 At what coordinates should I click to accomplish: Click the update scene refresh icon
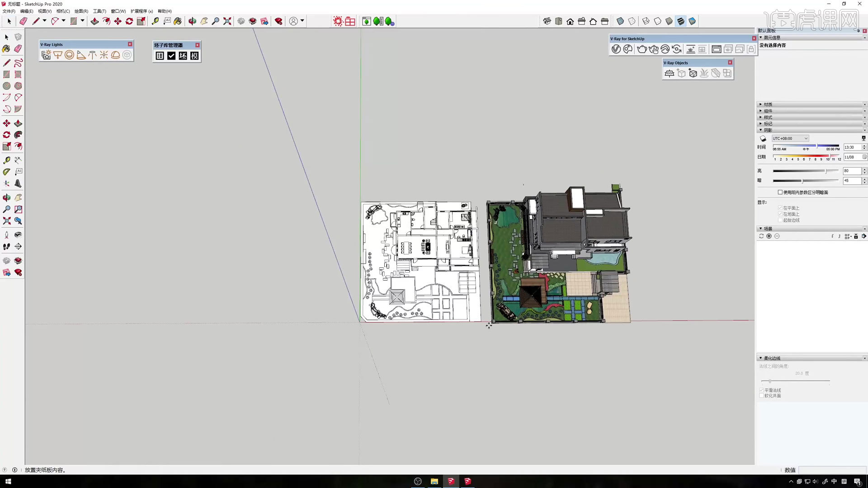click(x=761, y=236)
